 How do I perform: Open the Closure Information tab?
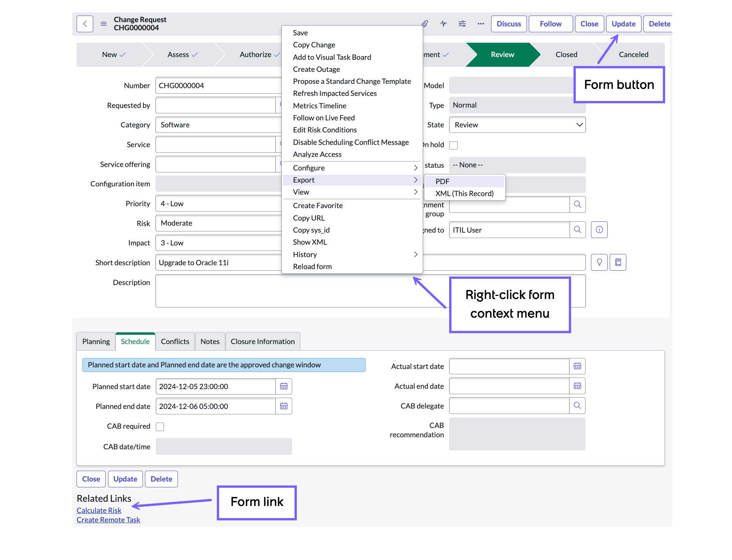tap(263, 341)
